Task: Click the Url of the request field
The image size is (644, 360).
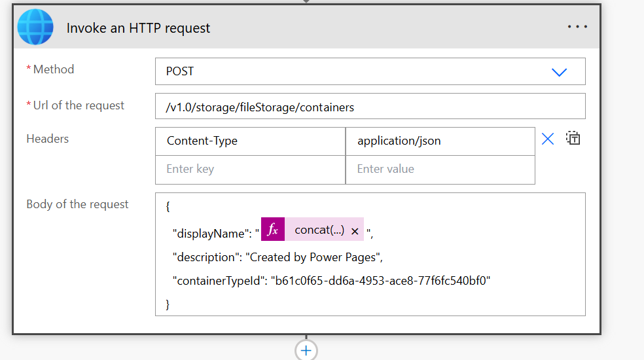Action: coord(370,107)
